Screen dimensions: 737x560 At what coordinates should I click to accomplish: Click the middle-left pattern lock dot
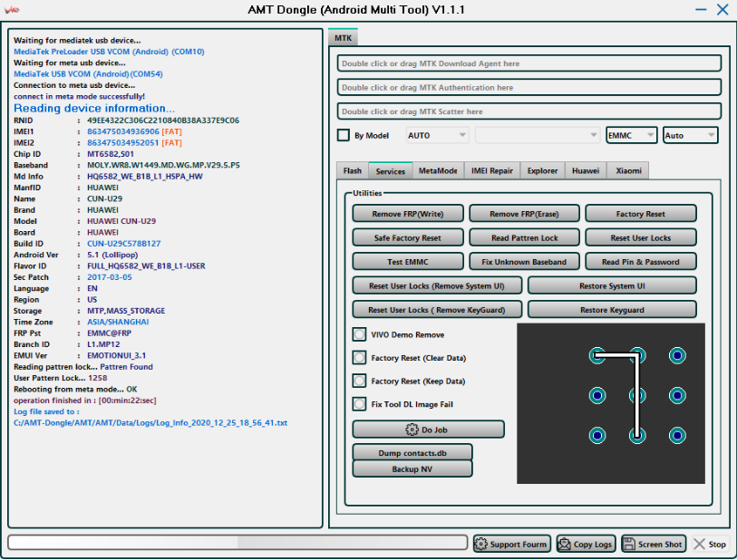pos(597,396)
